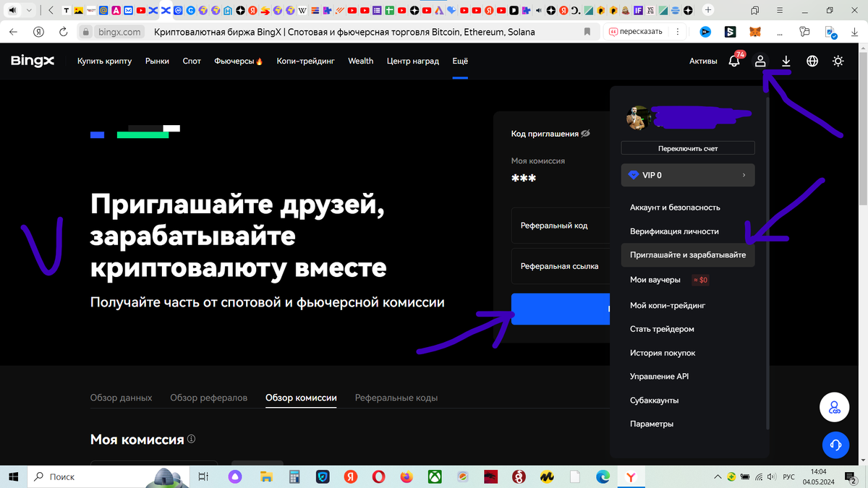Switch keyboard language РУС indicator
Image resolution: width=868 pixels, height=488 pixels.
[x=789, y=476]
